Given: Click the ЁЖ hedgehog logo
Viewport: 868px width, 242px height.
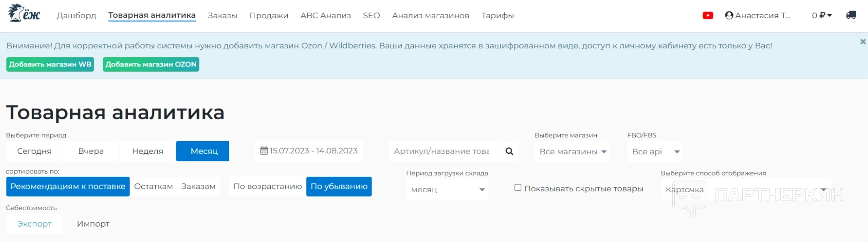Looking at the screenshot, I should [x=24, y=14].
